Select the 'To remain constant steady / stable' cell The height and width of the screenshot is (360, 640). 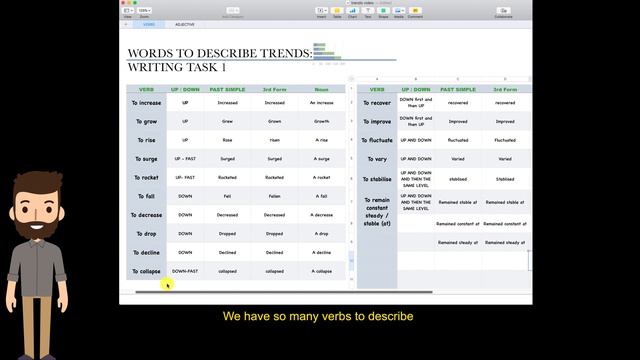click(x=377, y=211)
